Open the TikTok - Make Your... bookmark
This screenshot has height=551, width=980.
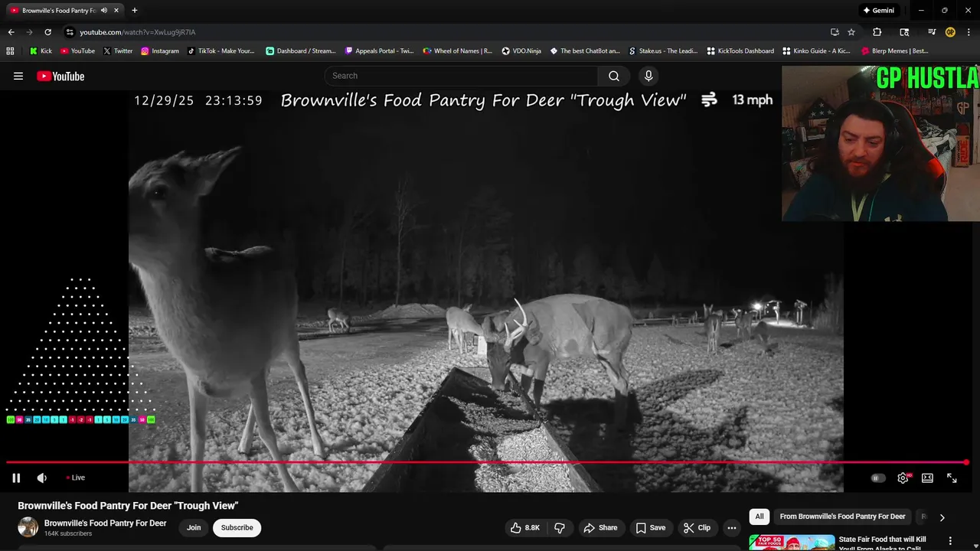220,51
